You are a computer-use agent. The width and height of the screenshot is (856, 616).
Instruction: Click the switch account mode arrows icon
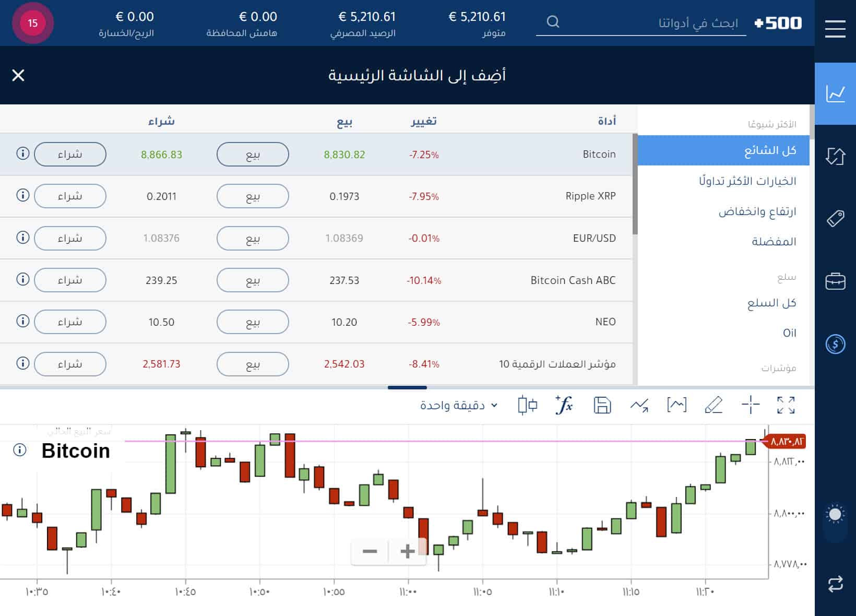[x=835, y=584]
